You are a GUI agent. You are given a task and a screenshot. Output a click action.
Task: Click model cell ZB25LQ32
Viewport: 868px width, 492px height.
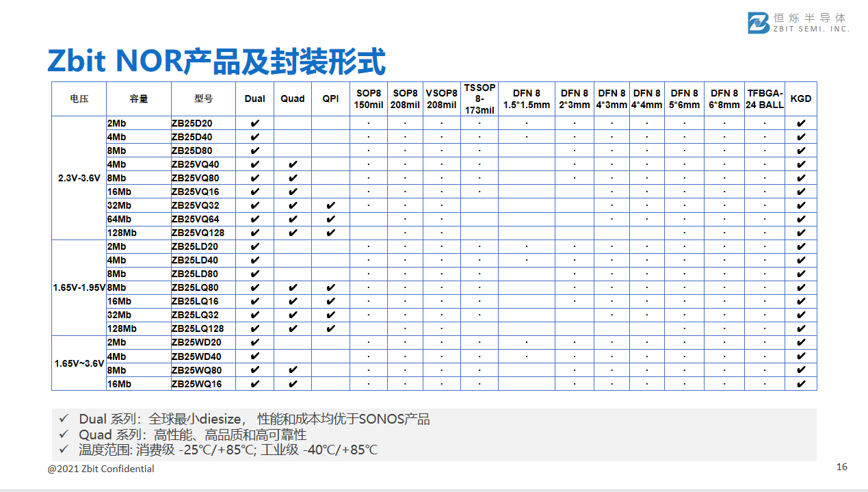pyautogui.click(x=204, y=315)
